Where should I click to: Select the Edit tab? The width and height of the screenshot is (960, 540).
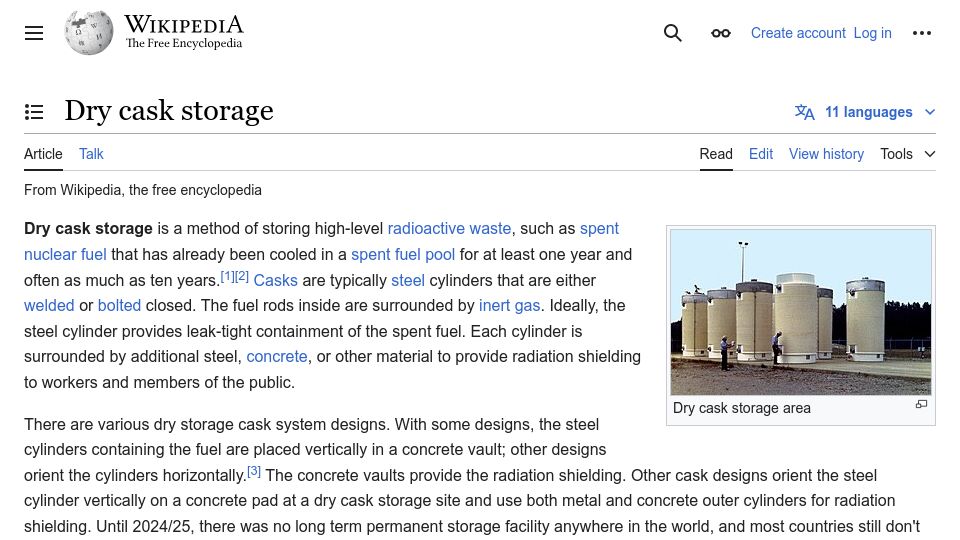pos(761,154)
